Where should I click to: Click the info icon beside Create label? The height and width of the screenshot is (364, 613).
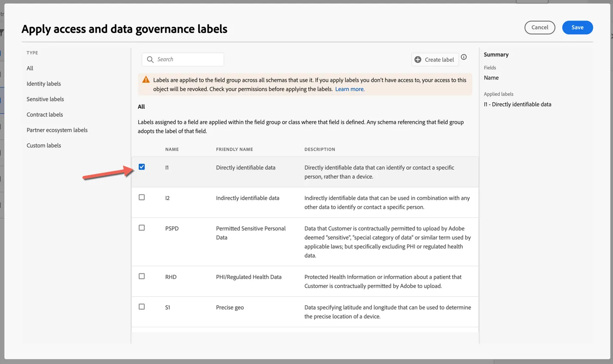[x=464, y=57]
